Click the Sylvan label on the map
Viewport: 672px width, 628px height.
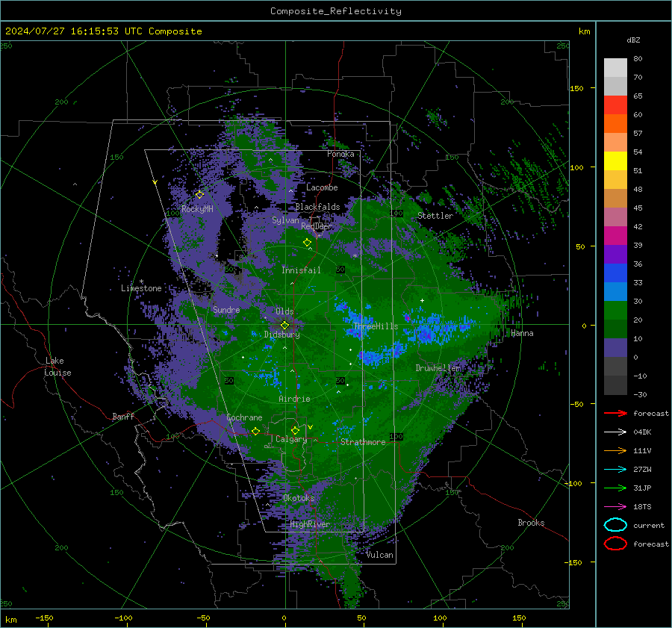285,220
